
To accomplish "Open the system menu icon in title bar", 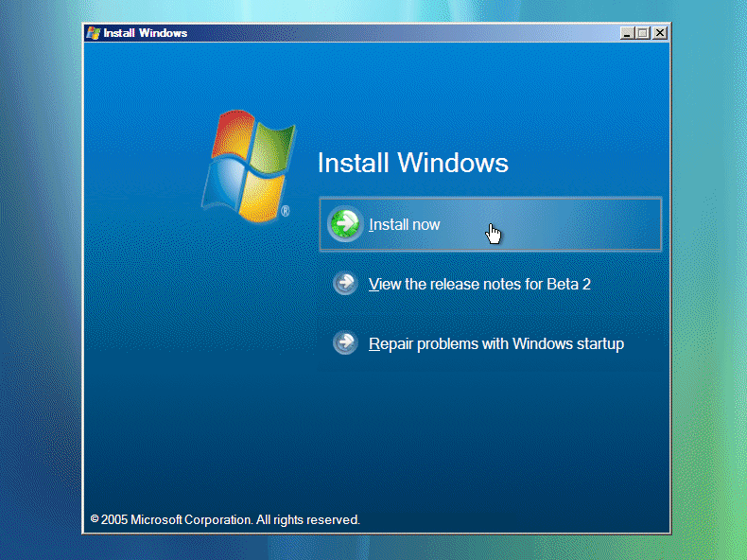I will click(93, 32).
